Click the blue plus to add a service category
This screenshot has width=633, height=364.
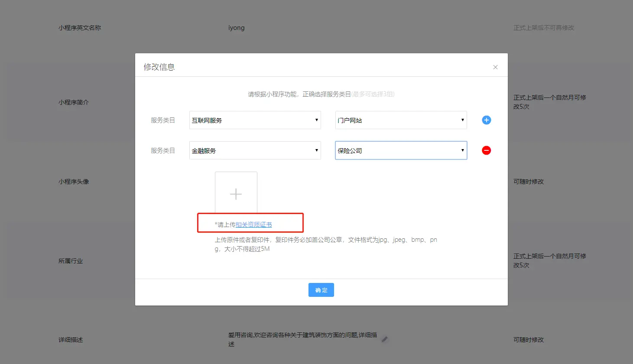click(486, 120)
